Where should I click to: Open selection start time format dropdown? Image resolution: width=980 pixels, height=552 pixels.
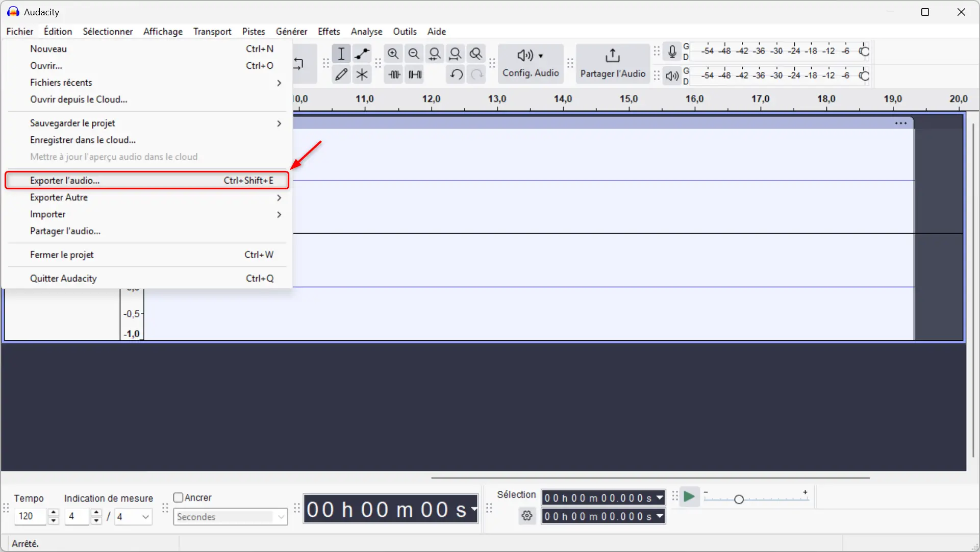[x=660, y=497]
